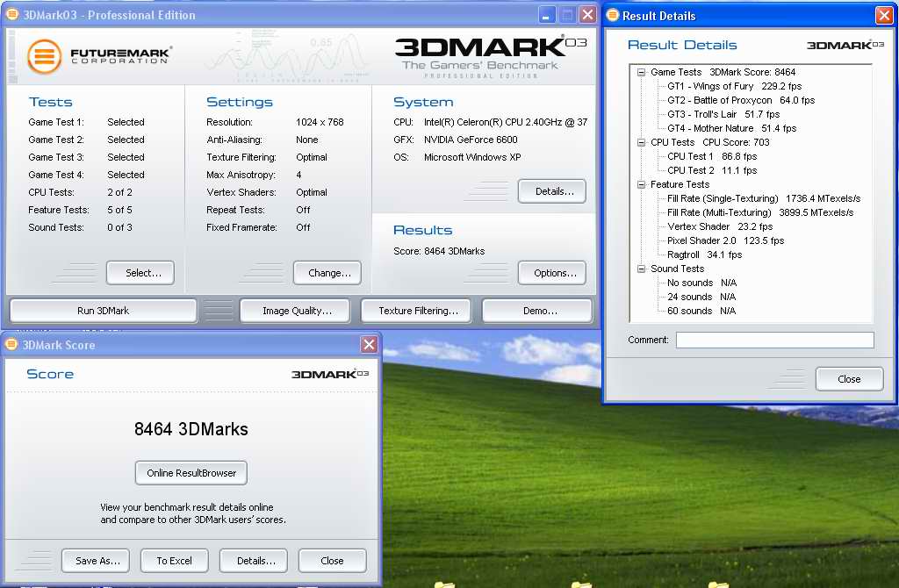Click Close in the 3DMark Score window
The width and height of the screenshot is (899, 588).
point(333,561)
